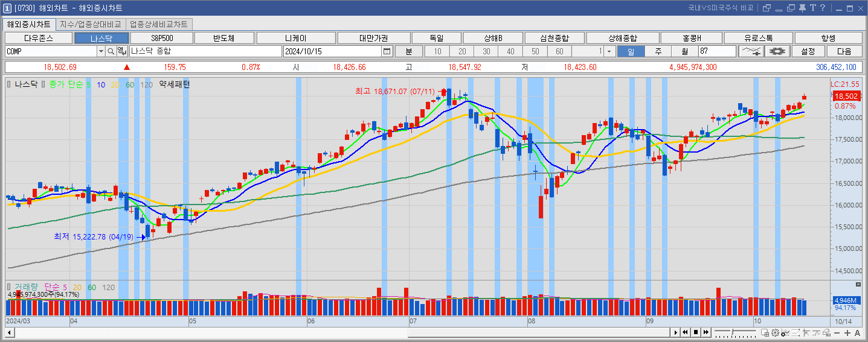Close the volume panel with its X icon
Image resolution: width=868 pixels, height=342 pixels.
point(858,284)
